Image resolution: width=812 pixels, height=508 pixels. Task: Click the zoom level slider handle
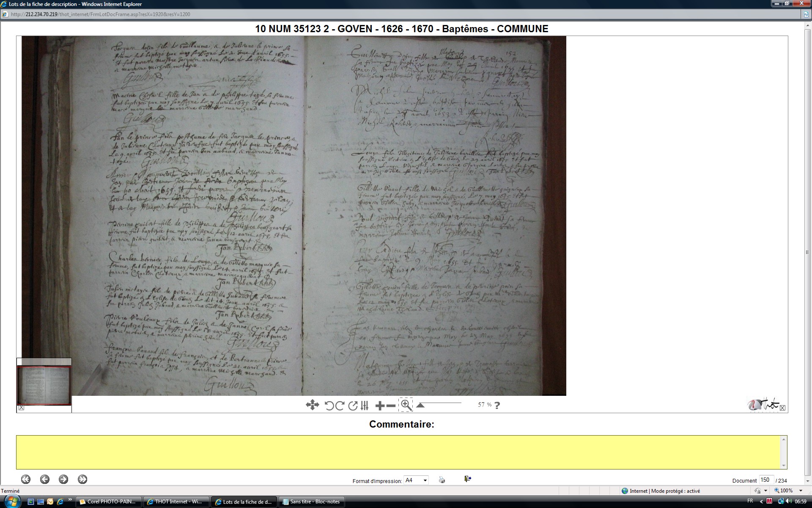point(420,405)
